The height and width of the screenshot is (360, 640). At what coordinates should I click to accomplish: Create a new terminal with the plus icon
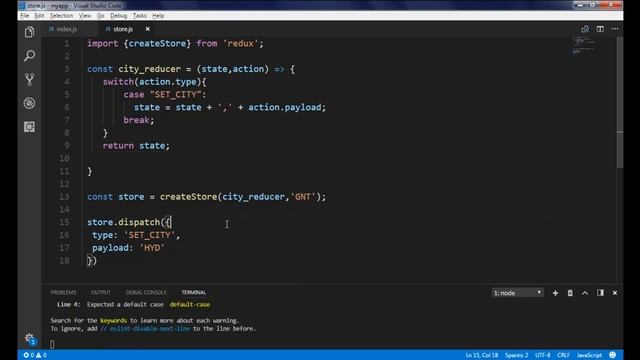tap(555, 293)
